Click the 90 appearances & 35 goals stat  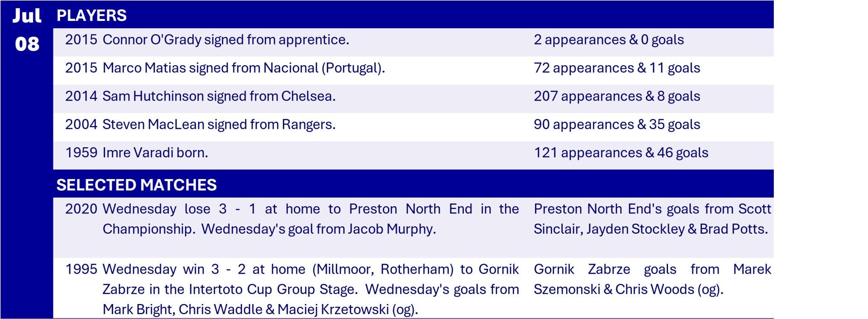click(616, 124)
